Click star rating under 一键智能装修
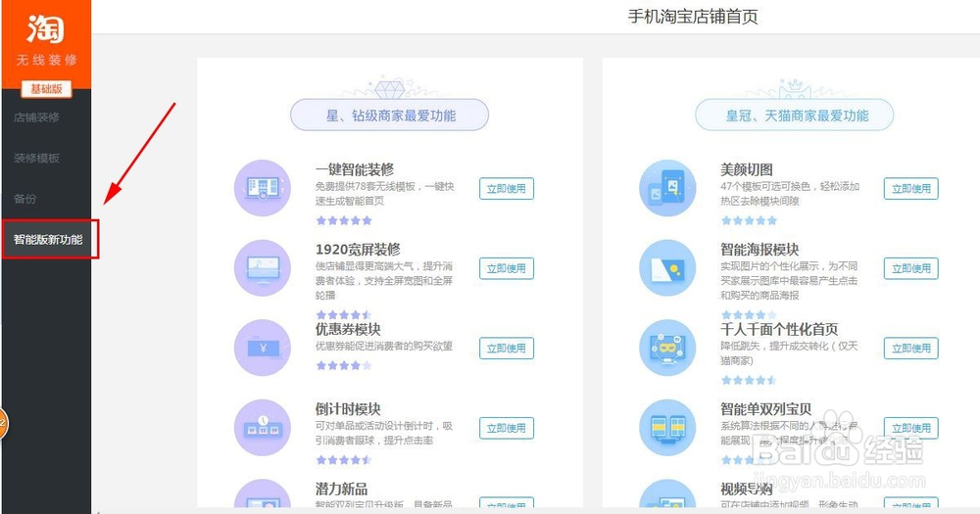This screenshot has height=514, width=980. 344,220
